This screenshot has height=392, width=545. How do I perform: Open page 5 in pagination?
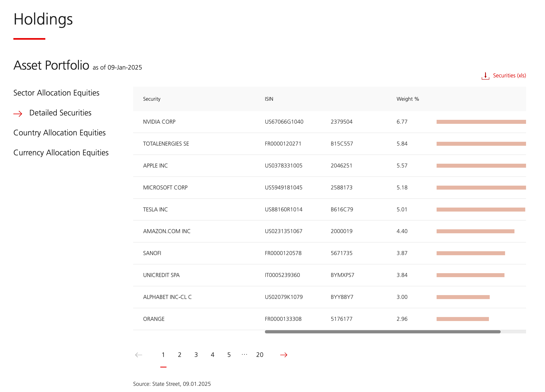coord(229,355)
